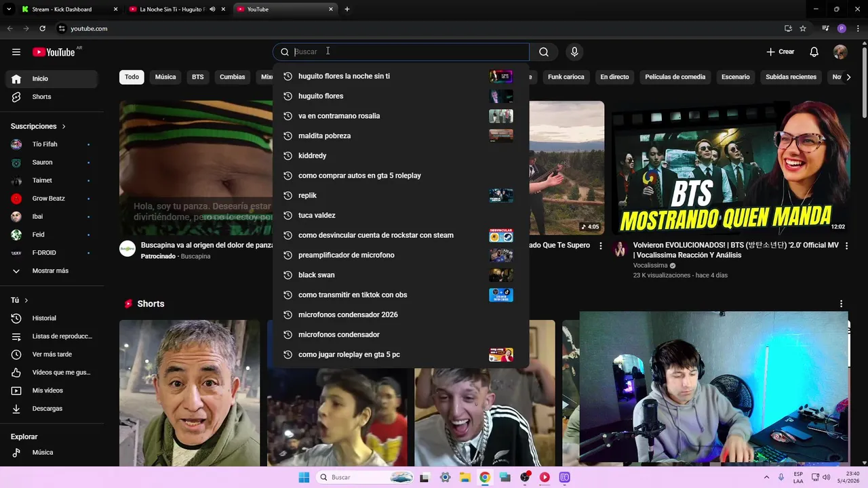This screenshot has height=488, width=868.
Task: Select the BTS filter chip
Action: [x=197, y=77]
